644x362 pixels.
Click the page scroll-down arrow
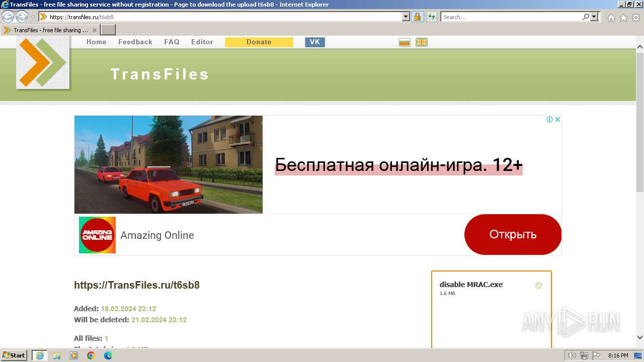pos(640,337)
